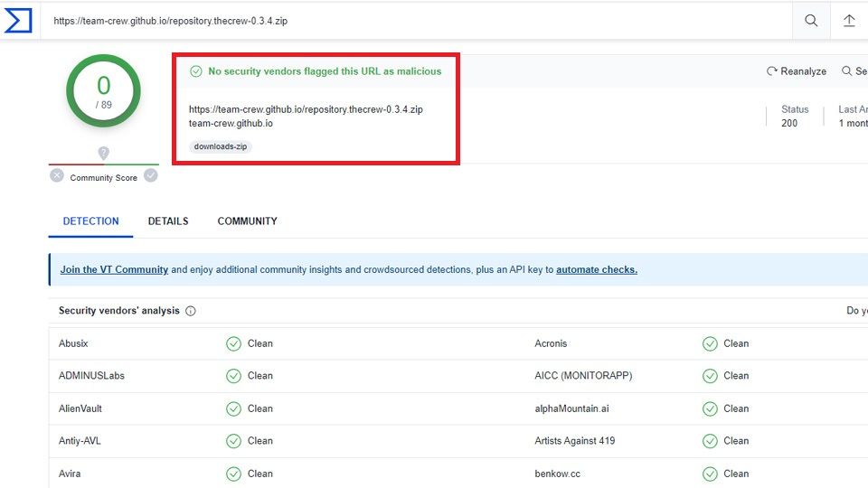This screenshot has height=488, width=868.
Task: Click Clean check icon for AICC (MONITORAPP)
Action: [710, 376]
